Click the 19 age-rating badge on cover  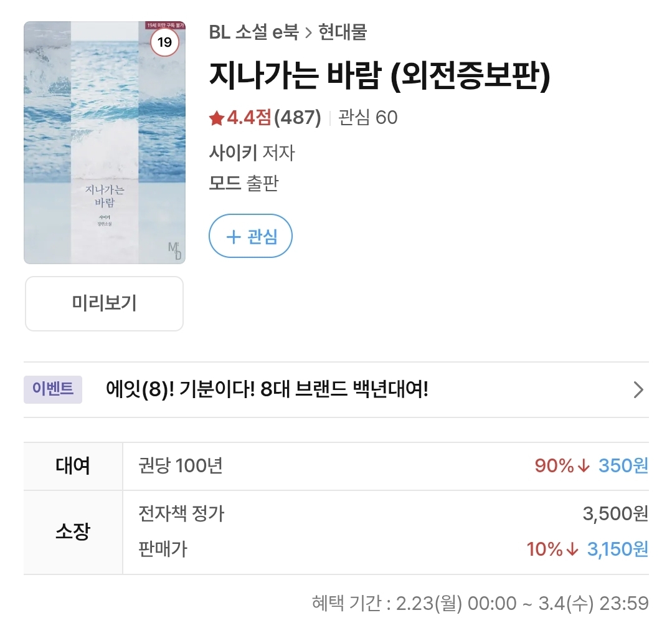tap(164, 42)
